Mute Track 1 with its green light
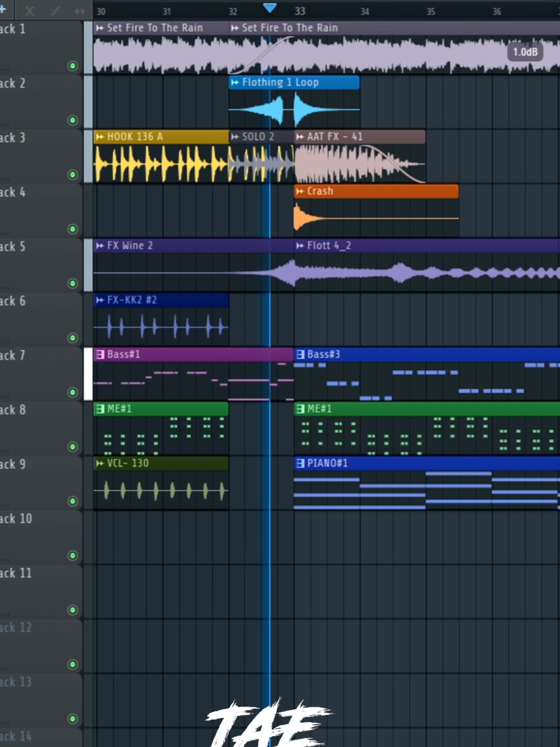 point(72,66)
